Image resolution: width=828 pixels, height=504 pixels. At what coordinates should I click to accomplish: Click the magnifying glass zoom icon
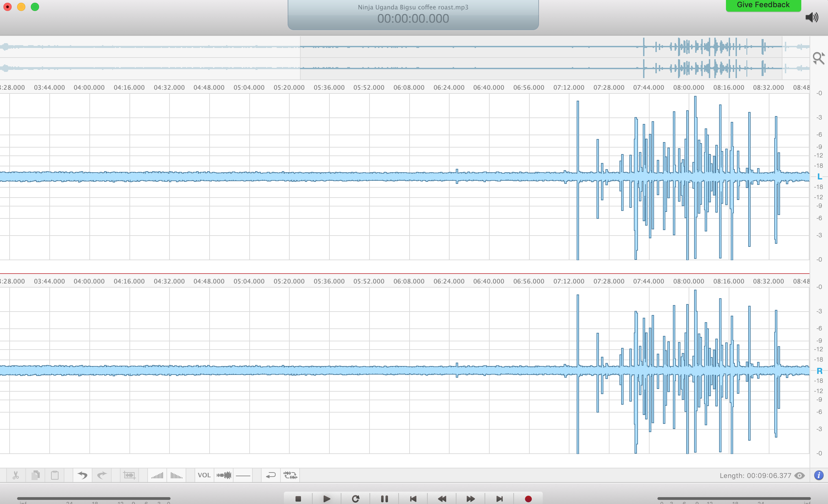(818, 58)
